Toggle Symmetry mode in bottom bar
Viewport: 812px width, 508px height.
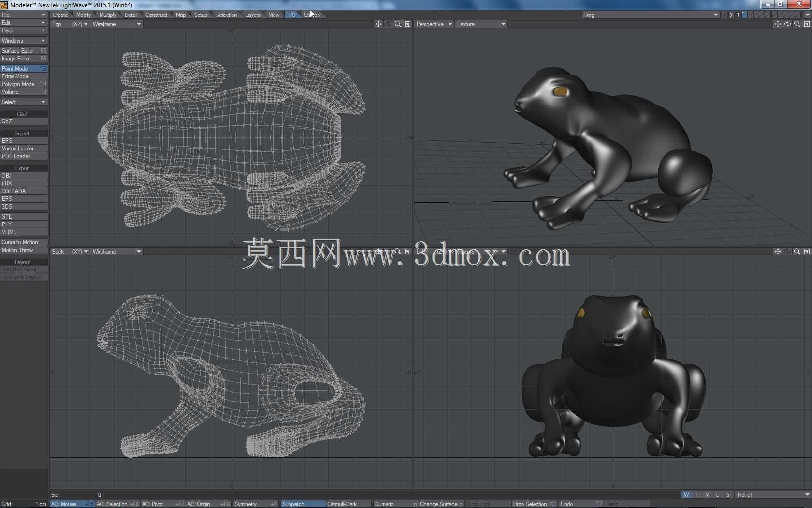256,504
